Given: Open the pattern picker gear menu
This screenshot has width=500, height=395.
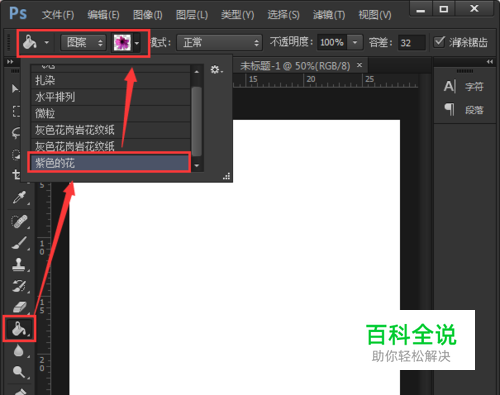Looking at the screenshot, I should [216, 70].
